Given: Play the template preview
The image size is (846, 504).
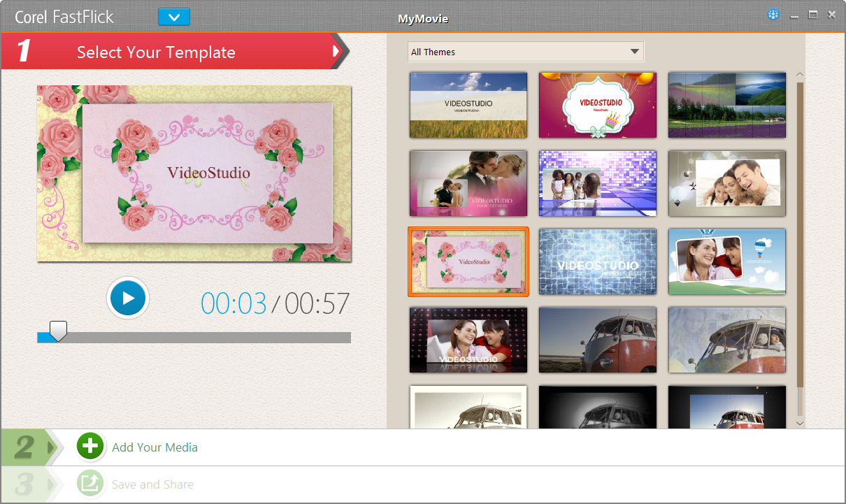Looking at the screenshot, I should click(128, 298).
